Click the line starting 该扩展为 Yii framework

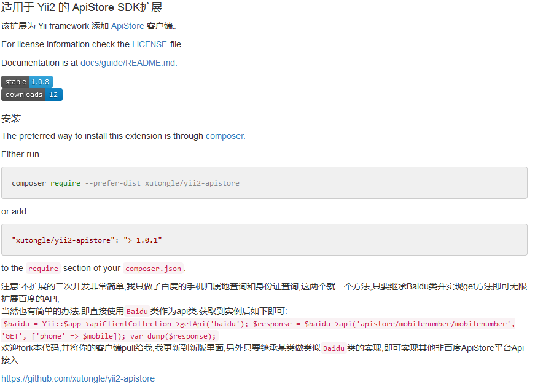(89, 26)
